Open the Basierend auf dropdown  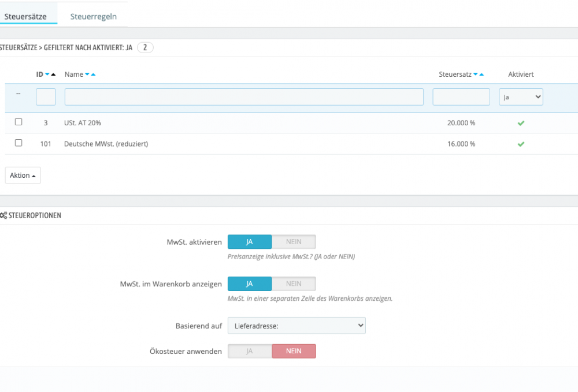tap(297, 326)
